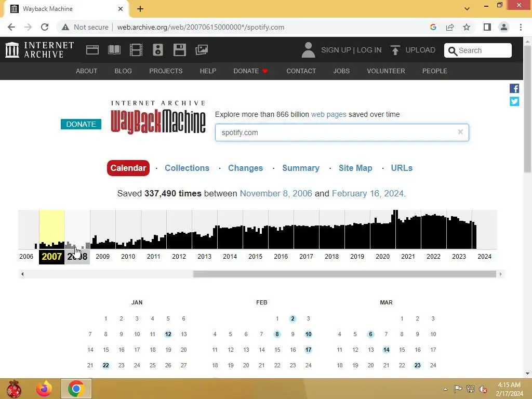Reload the current page

(45, 27)
